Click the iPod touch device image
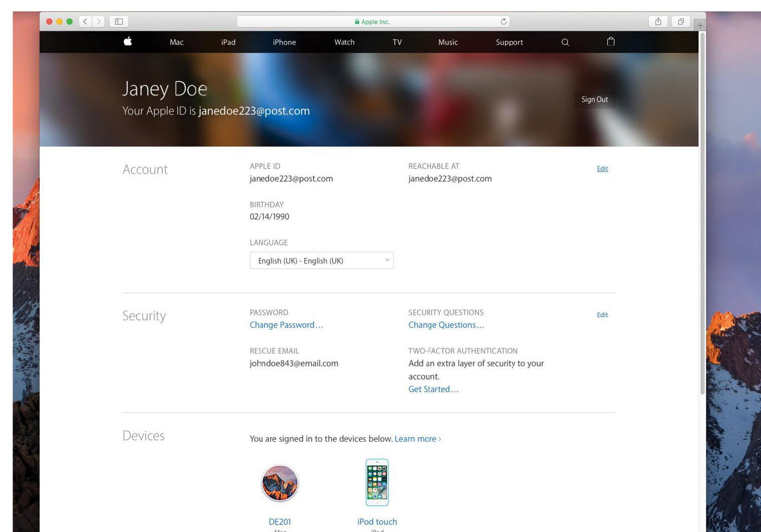Viewport: 761px width, 532px height. pyautogui.click(x=377, y=482)
